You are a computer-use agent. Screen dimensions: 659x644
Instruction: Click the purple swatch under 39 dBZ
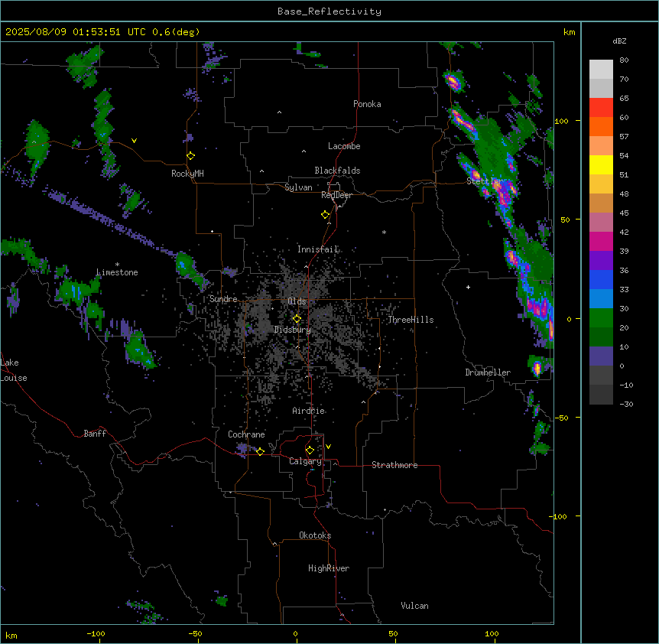coord(601,261)
